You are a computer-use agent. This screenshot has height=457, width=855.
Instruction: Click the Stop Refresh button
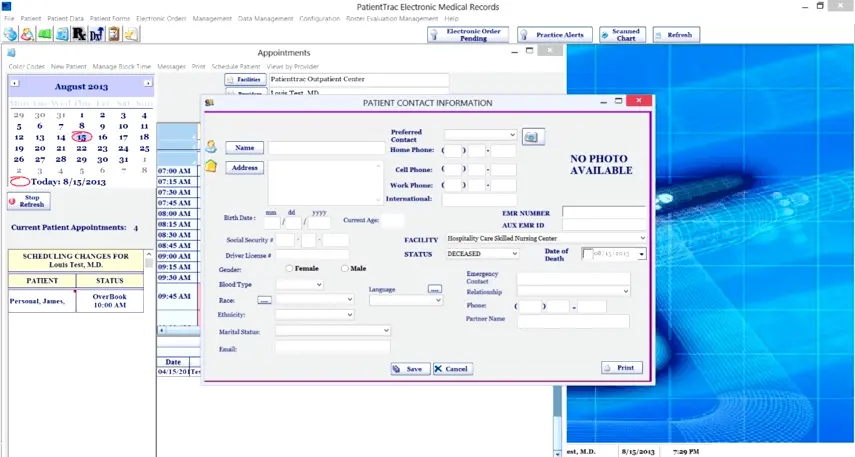(29, 201)
